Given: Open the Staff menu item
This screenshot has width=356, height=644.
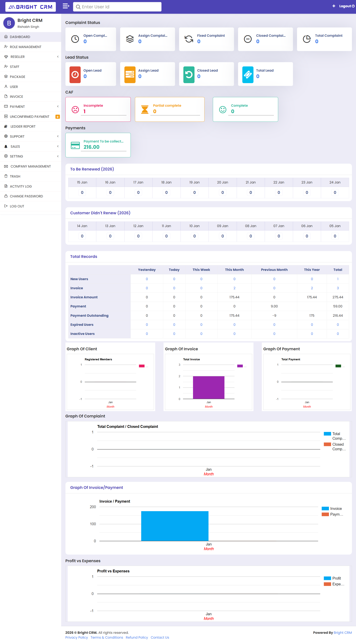Looking at the screenshot, I should tap(30, 67).
